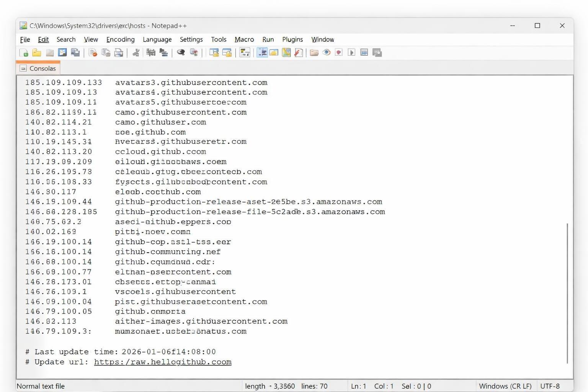This screenshot has height=392, width=588.
Task: Click the Save floppy disk icon
Action: tap(62, 53)
